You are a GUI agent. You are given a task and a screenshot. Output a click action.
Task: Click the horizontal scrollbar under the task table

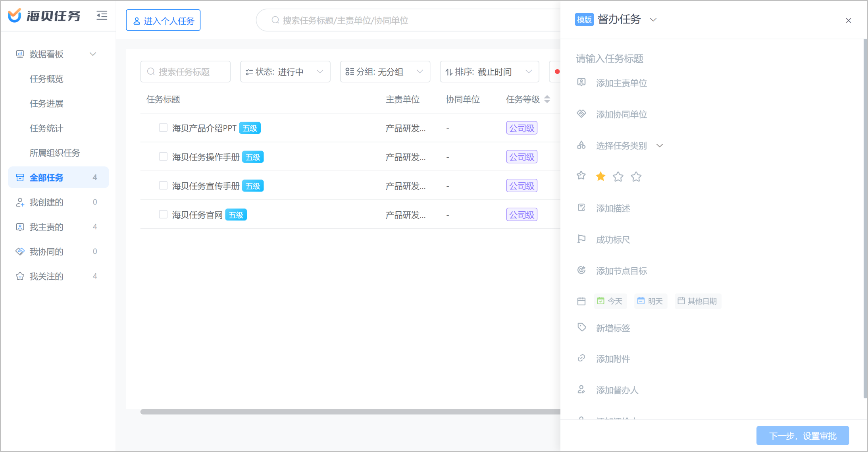coord(350,411)
